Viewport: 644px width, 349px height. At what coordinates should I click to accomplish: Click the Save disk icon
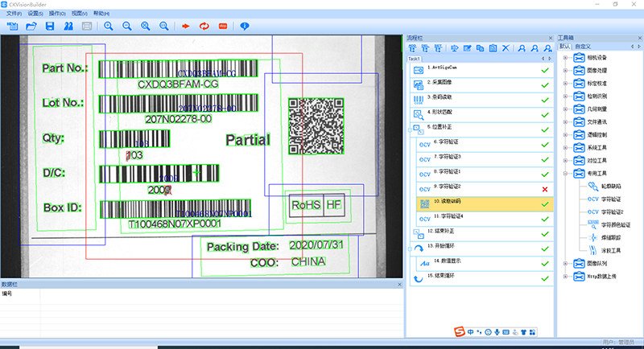pyautogui.click(x=49, y=27)
